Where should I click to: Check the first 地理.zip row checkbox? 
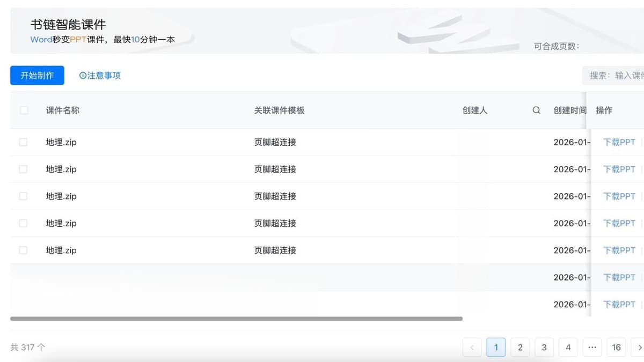24,142
